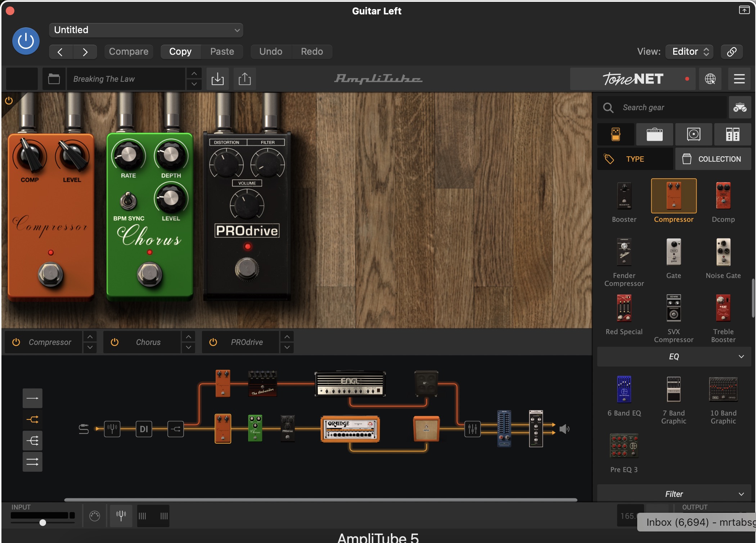Click PROdrive slot down arrow
Image resolution: width=756 pixels, height=543 pixels.
(287, 347)
